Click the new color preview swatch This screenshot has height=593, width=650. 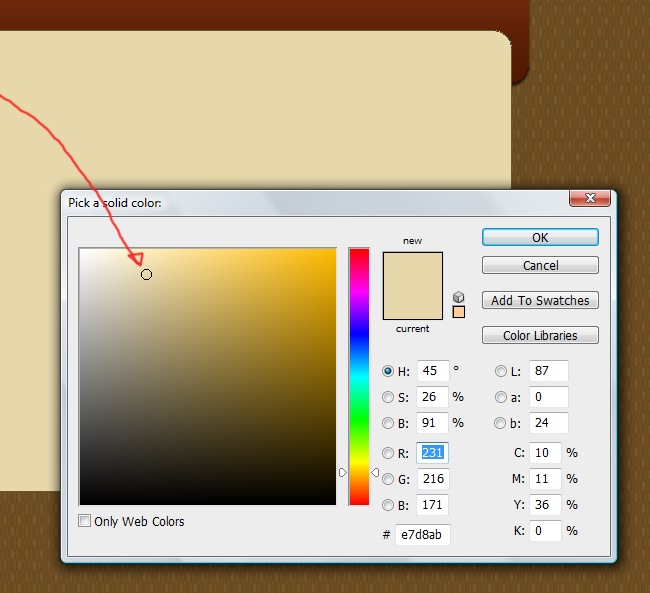coord(412,270)
